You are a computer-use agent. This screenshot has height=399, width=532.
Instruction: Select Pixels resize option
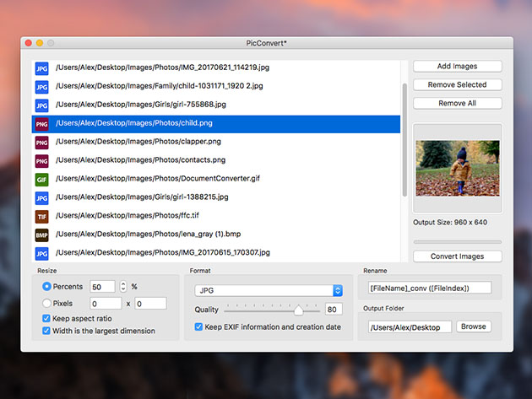(46, 303)
